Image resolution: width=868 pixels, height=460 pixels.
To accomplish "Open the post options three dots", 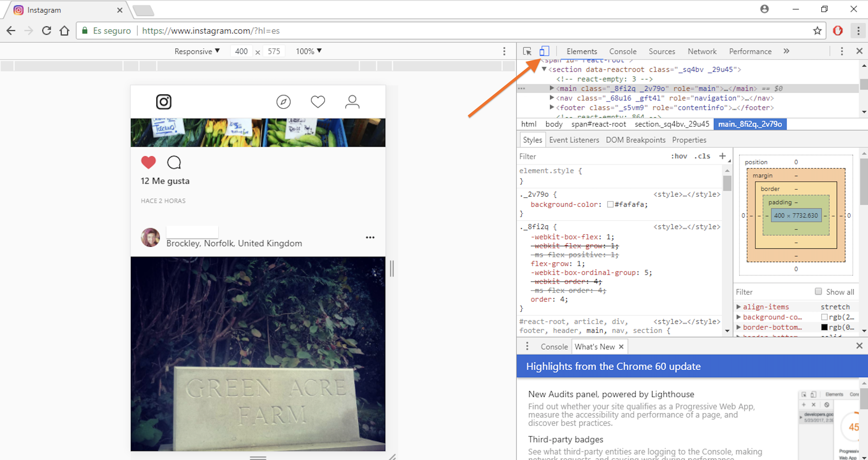I will pos(370,237).
